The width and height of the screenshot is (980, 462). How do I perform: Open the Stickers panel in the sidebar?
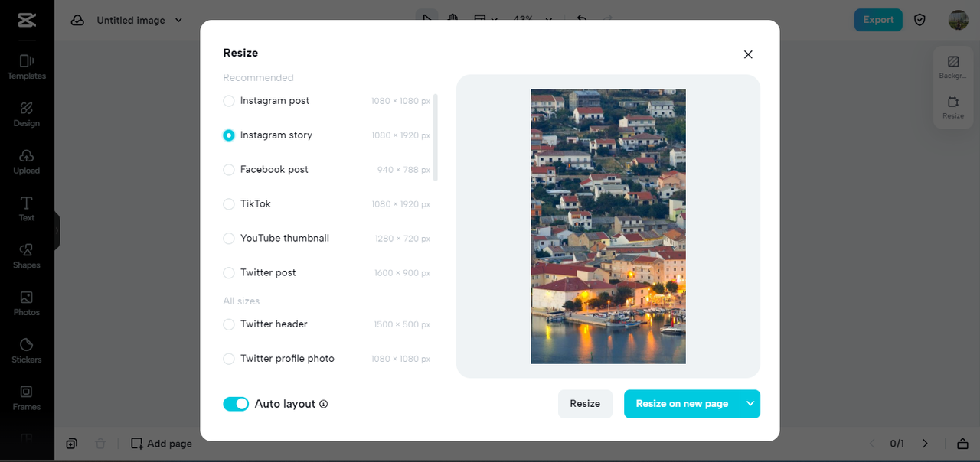26,351
